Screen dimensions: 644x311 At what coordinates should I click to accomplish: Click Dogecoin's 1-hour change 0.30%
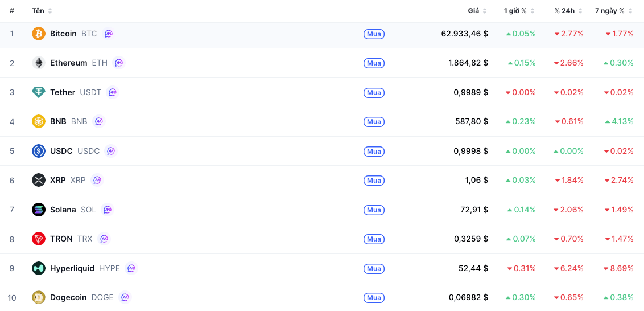pyautogui.click(x=521, y=297)
